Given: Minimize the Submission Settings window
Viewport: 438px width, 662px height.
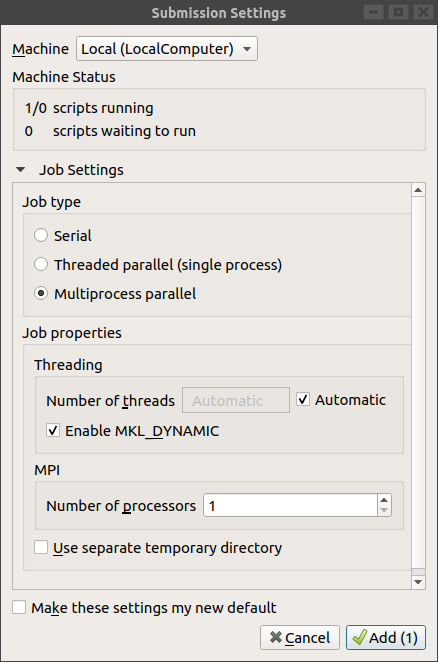Looking at the screenshot, I should pyautogui.click(x=373, y=12).
